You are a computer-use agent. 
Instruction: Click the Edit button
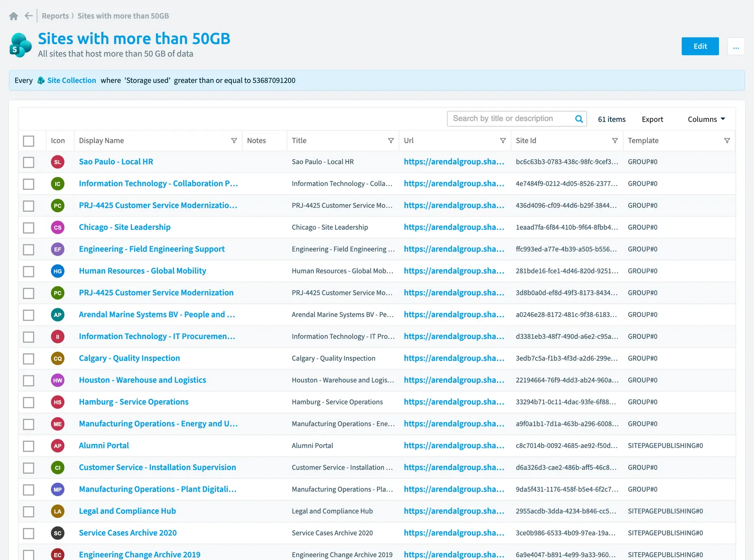click(700, 46)
